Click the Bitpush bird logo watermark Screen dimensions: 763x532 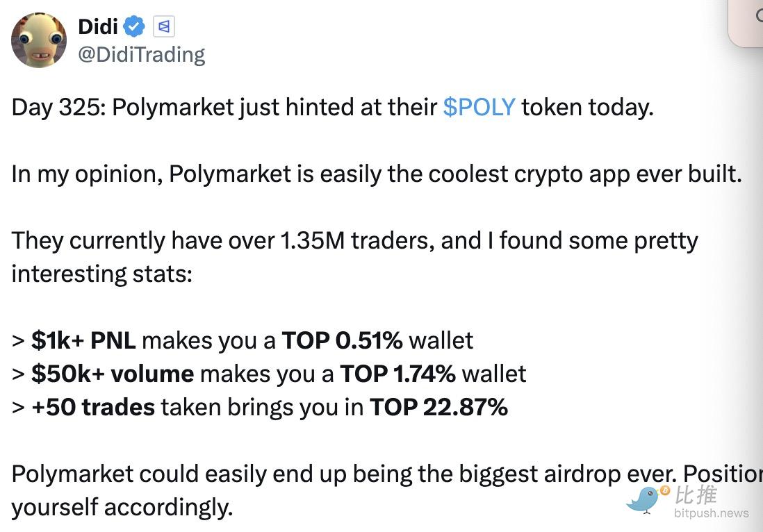point(646,499)
